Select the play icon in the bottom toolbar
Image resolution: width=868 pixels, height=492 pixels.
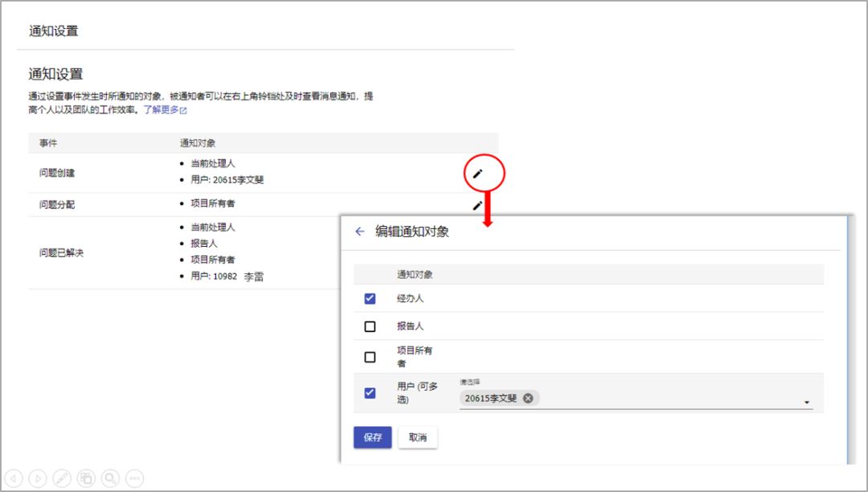click(x=38, y=478)
